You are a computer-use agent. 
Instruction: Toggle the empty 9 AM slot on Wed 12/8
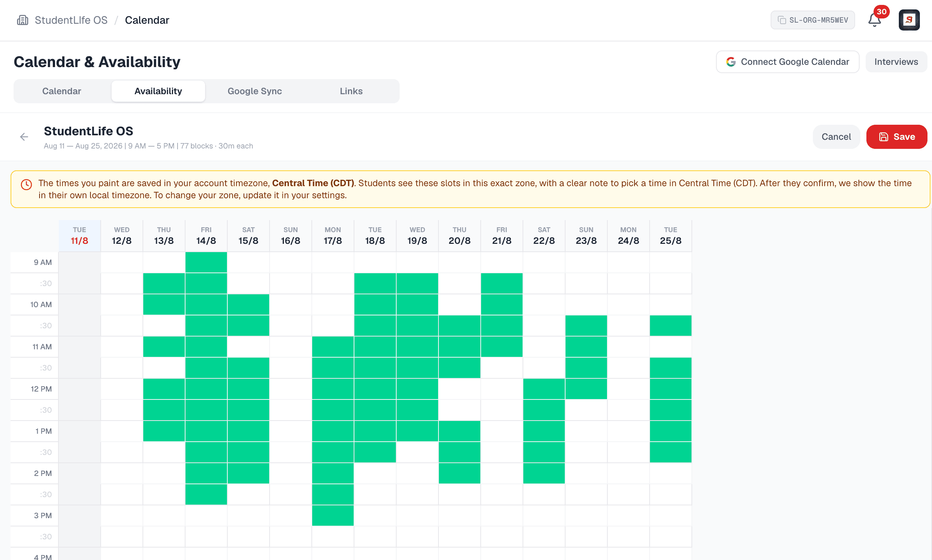pyautogui.click(x=121, y=262)
